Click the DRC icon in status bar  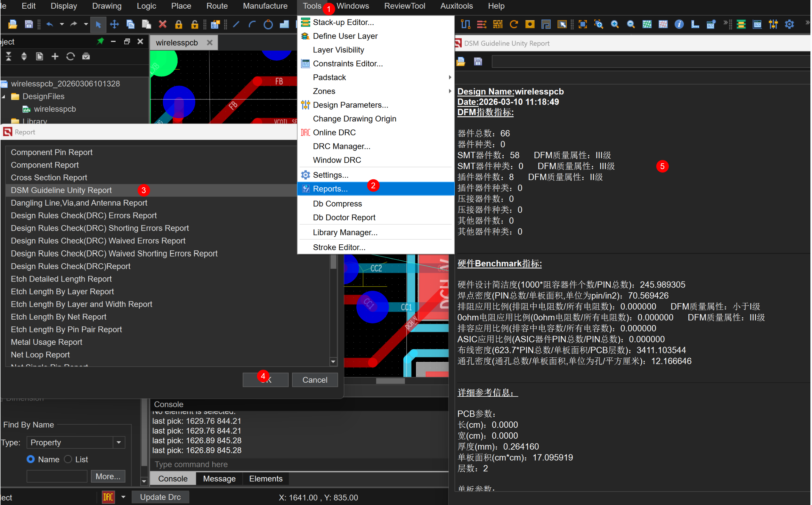click(x=108, y=497)
